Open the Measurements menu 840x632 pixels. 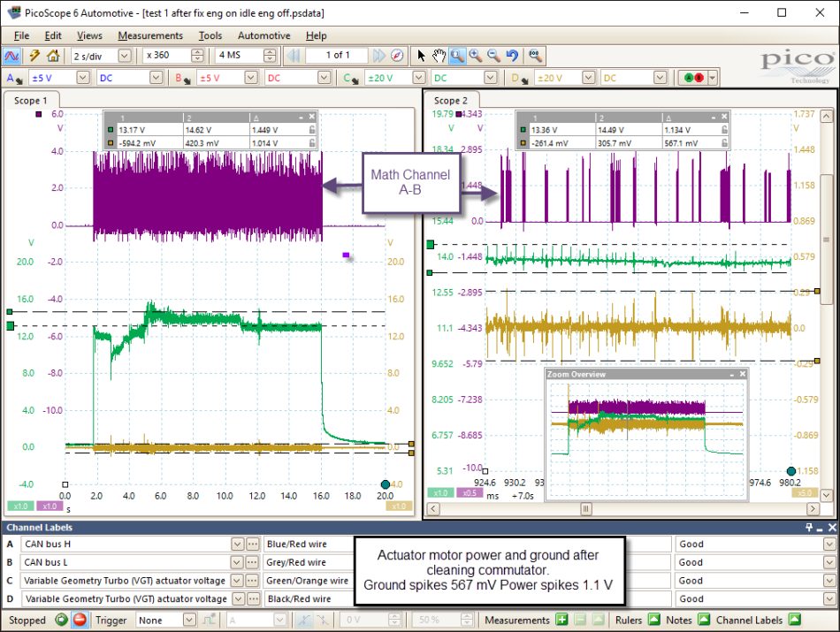coord(150,35)
